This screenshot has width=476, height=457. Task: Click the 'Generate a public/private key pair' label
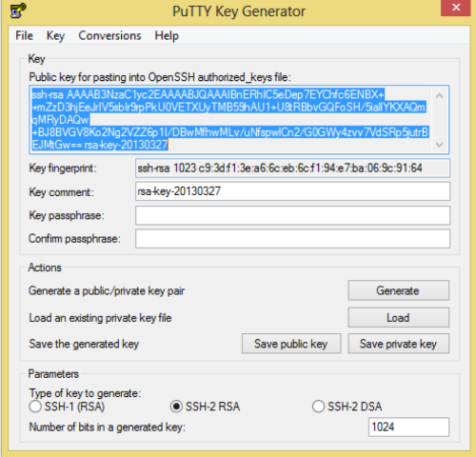[x=107, y=291]
